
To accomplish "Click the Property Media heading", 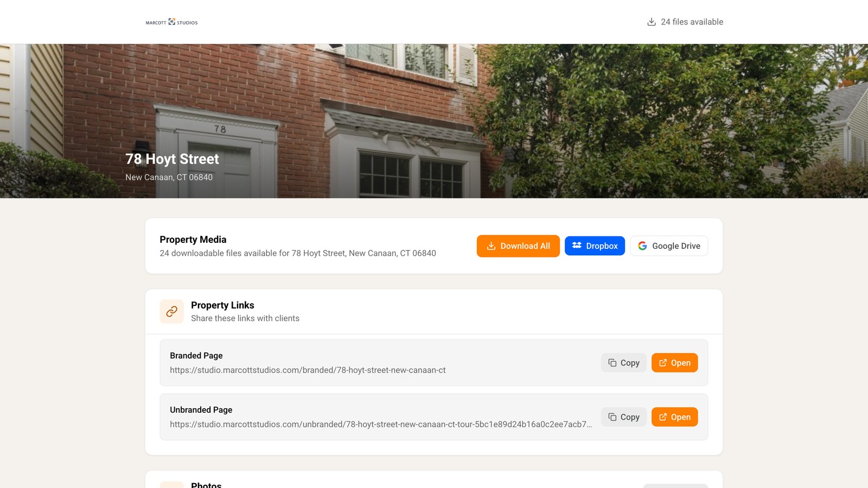I will point(193,240).
